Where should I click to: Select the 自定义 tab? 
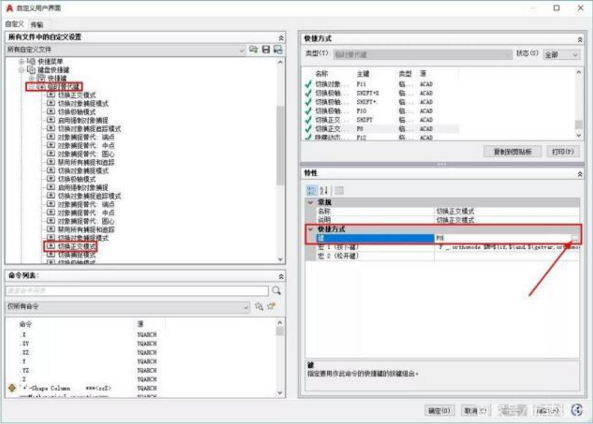point(15,24)
